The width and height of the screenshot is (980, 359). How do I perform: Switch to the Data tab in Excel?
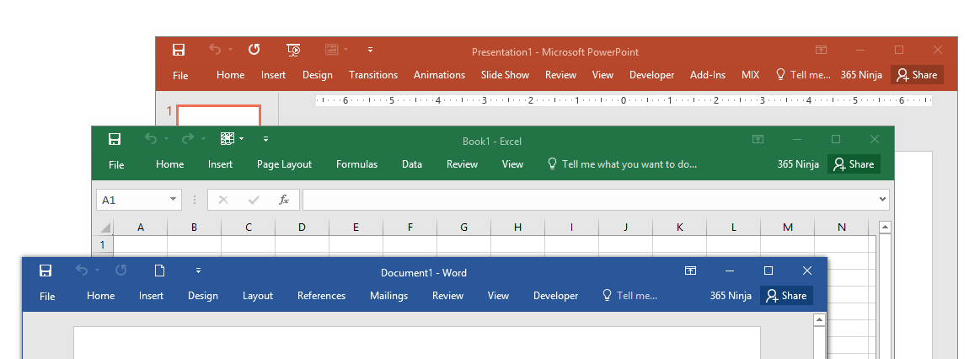(x=412, y=164)
